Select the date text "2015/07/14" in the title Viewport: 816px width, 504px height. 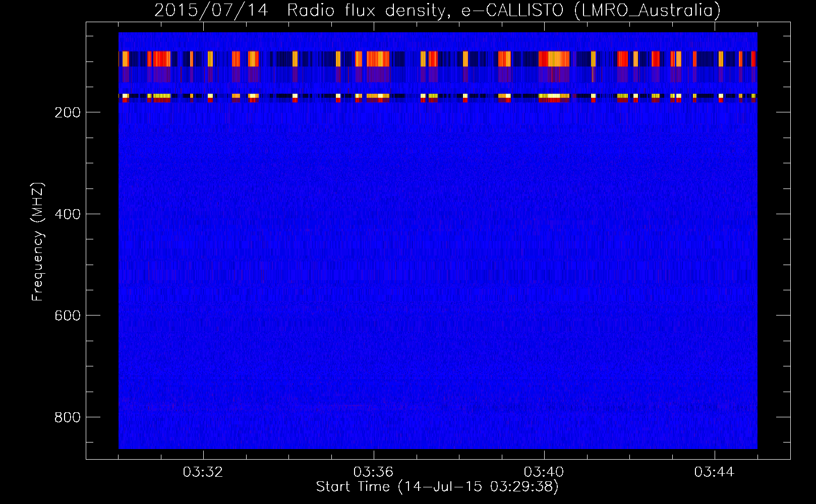211,11
